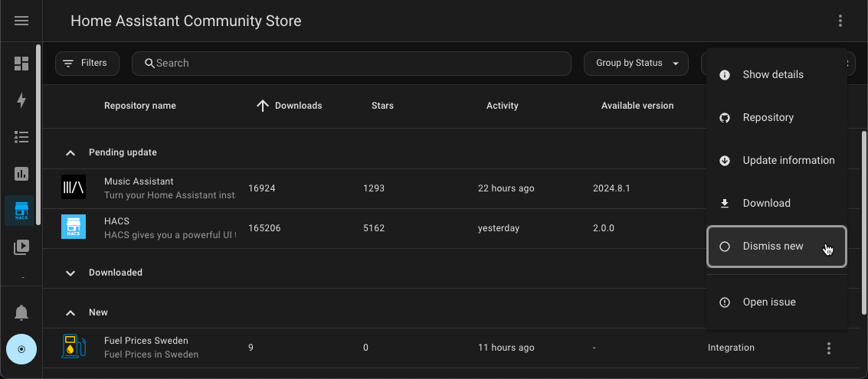This screenshot has height=379, width=868.
Task: Open the Media player sidebar icon
Action: click(x=21, y=247)
